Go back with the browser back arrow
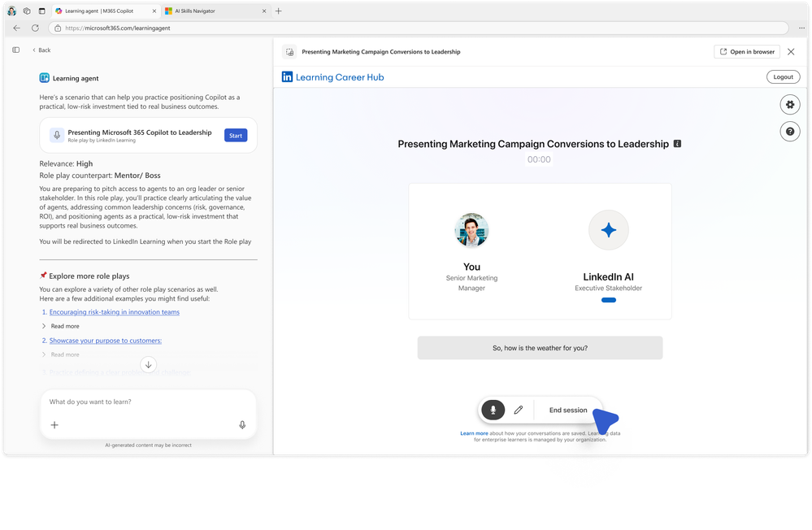The image size is (812, 530). (x=16, y=28)
